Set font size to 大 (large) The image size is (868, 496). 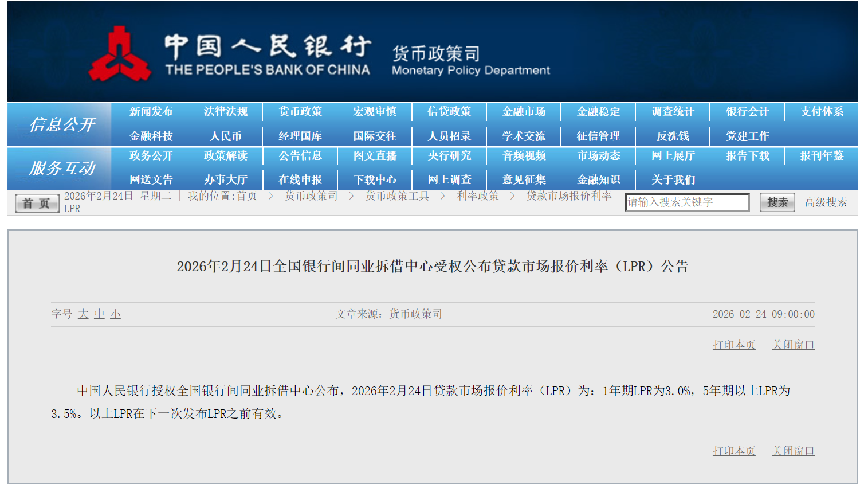(x=83, y=314)
